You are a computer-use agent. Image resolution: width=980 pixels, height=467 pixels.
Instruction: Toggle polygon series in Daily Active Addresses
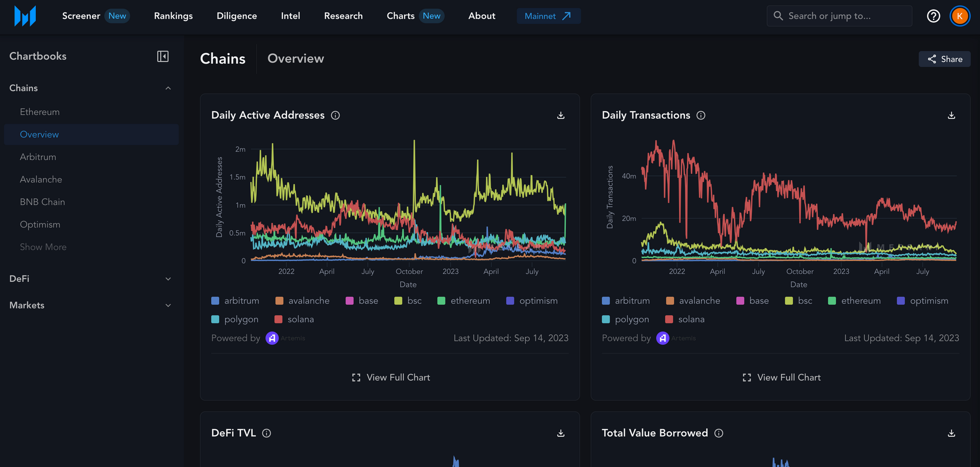[x=235, y=320]
